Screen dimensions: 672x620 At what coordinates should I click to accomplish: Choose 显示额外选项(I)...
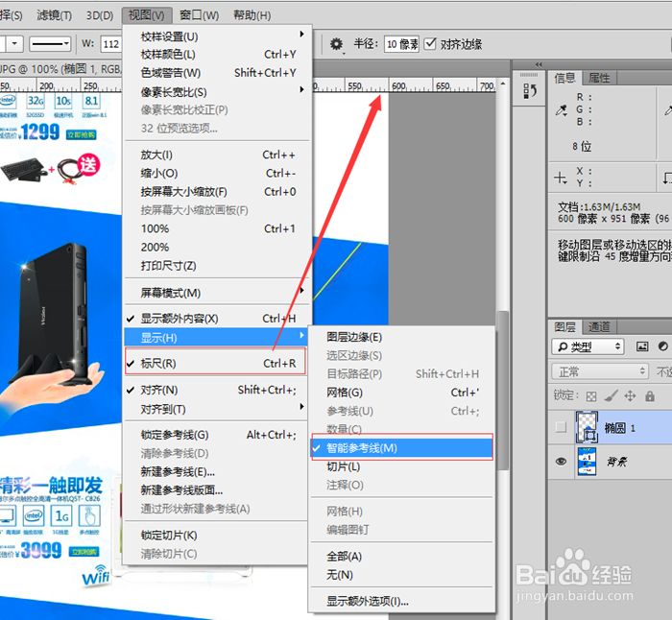(x=402, y=601)
